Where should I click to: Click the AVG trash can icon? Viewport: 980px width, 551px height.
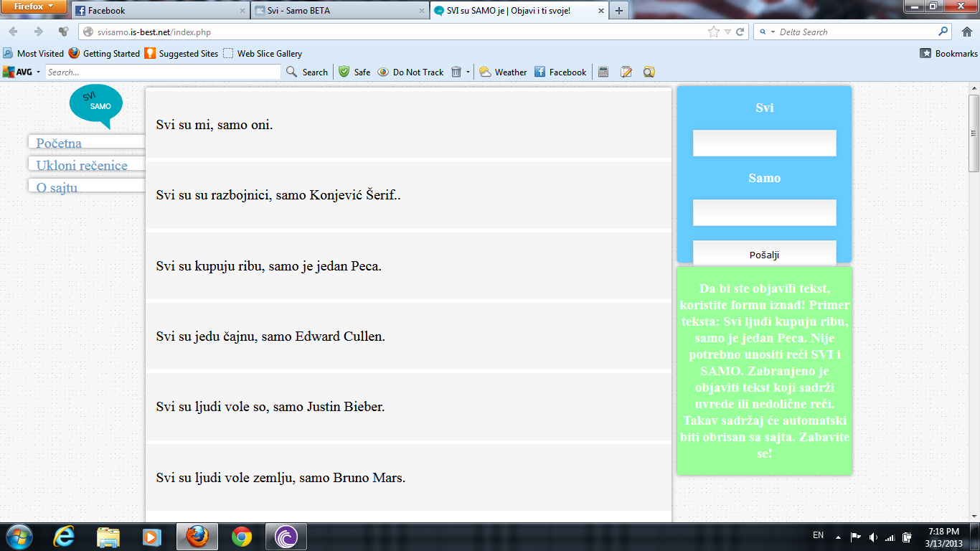pyautogui.click(x=456, y=72)
